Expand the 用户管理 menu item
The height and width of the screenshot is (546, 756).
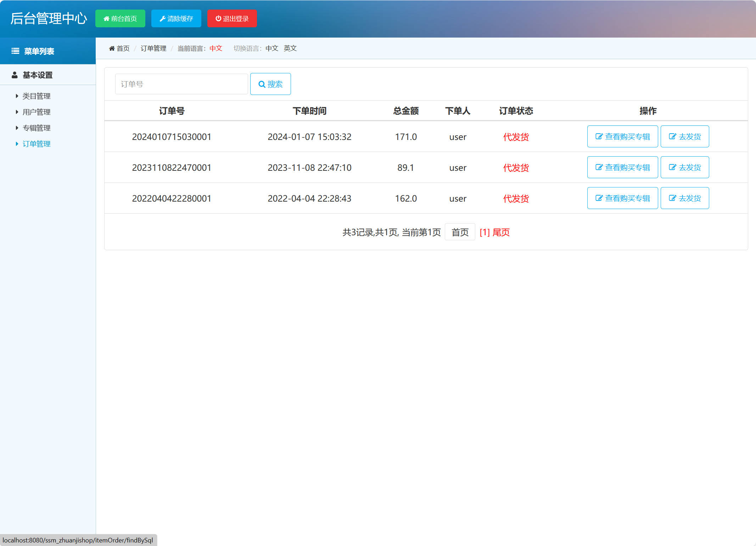[x=36, y=112]
